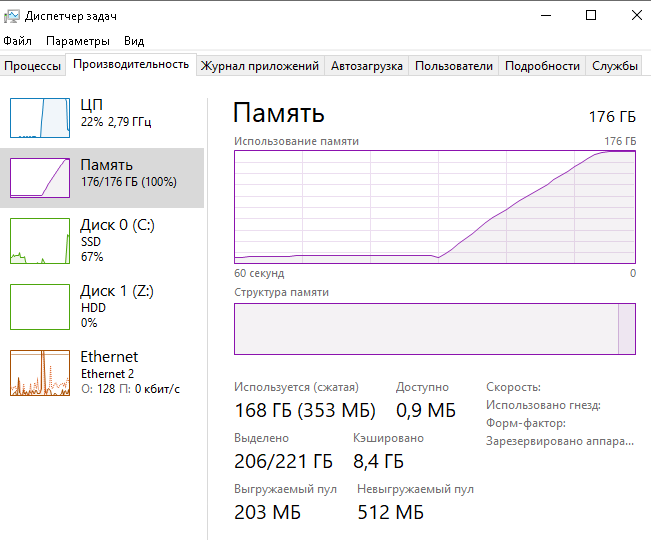Switch to the Автозагрузка tab
The image size is (651, 547).
[x=367, y=66]
